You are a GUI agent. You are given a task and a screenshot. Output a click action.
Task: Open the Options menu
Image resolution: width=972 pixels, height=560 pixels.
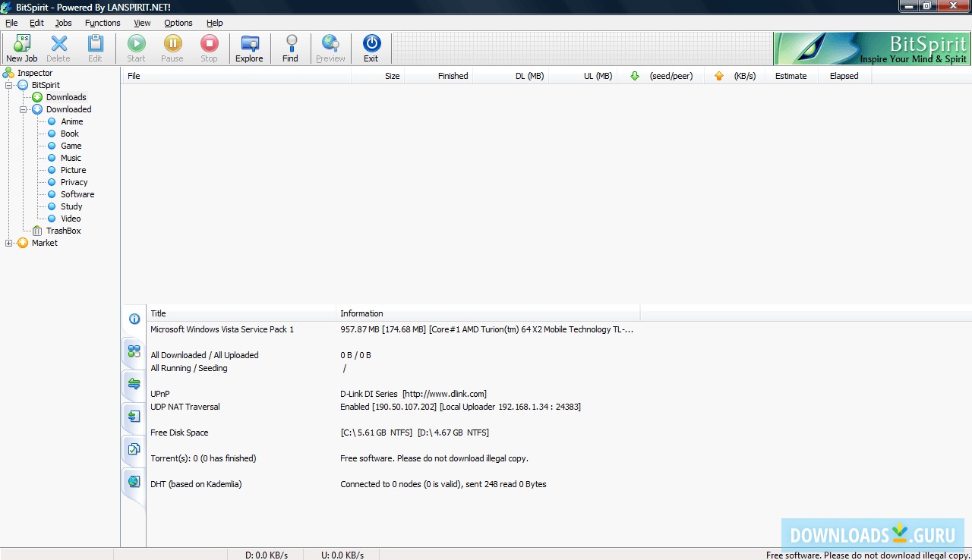point(178,23)
